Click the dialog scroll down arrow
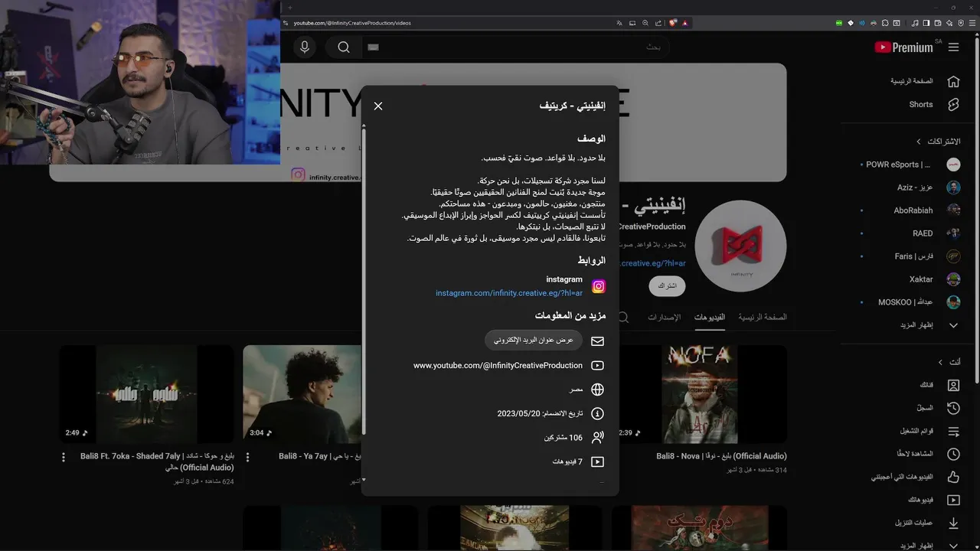Image resolution: width=980 pixels, height=551 pixels. point(364,481)
